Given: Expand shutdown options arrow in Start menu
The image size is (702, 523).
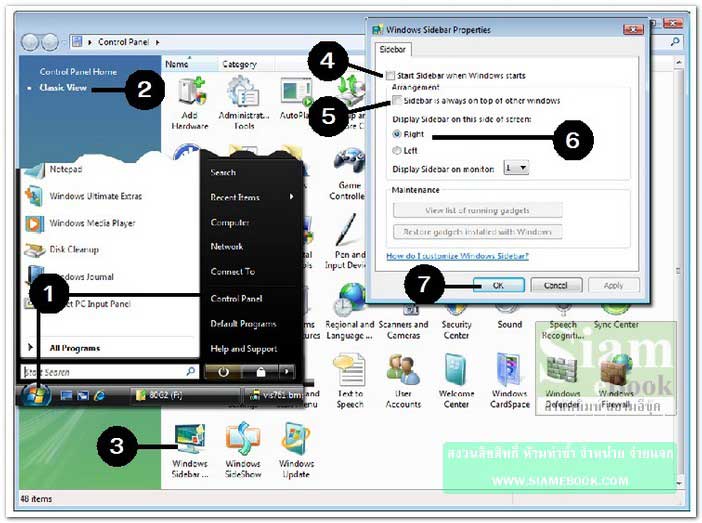Looking at the screenshot, I should 287,372.
